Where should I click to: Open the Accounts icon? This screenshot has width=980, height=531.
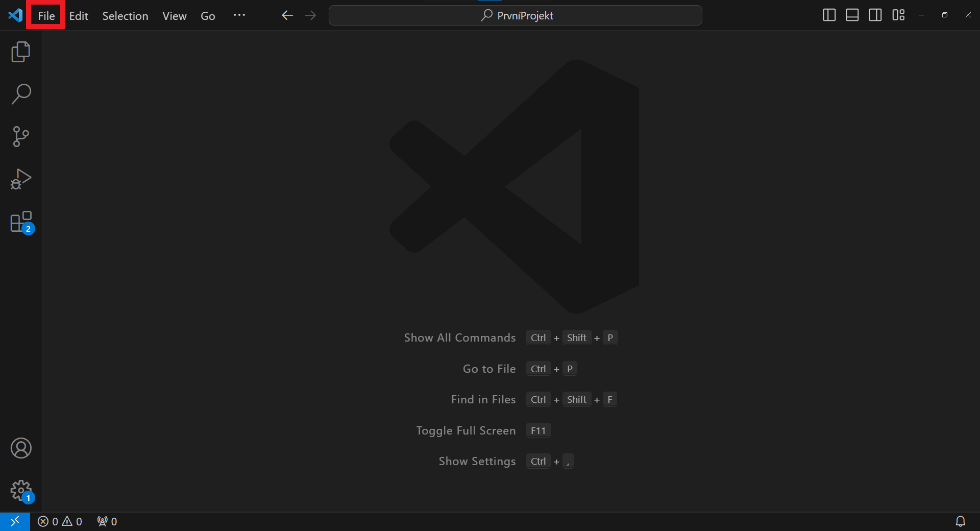[20, 448]
